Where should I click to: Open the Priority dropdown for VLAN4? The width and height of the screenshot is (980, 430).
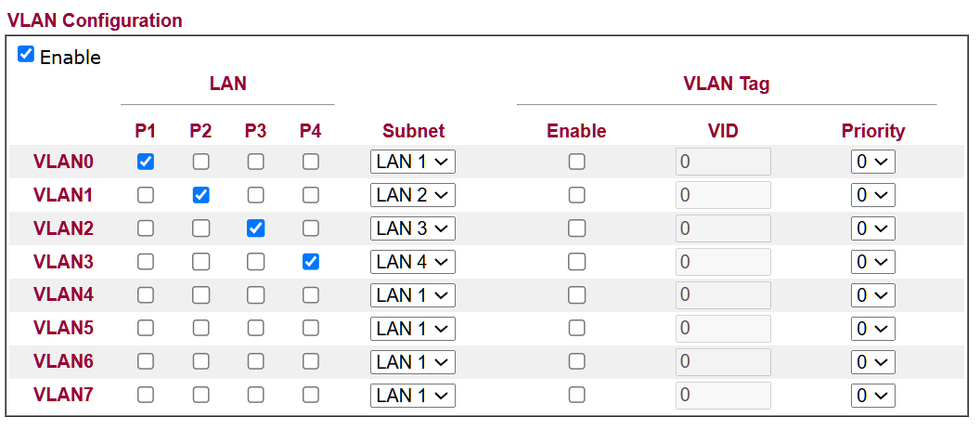pyautogui.click(x=872, y=295)
